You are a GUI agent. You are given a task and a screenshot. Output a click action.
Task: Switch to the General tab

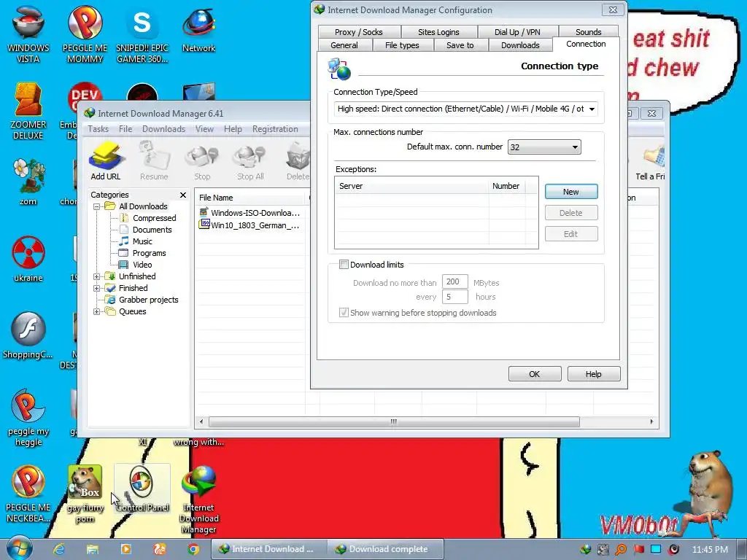pos(344,45)
